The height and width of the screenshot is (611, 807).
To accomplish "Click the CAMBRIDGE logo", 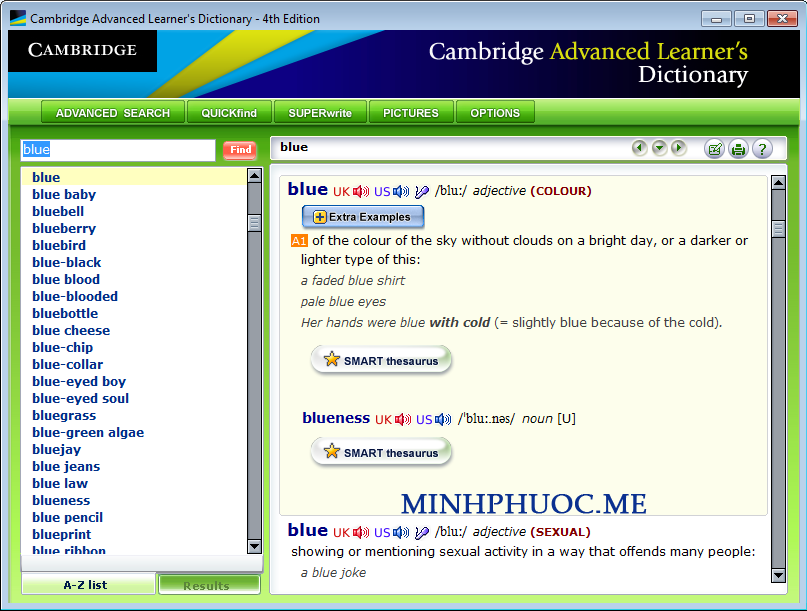I will pyautogui.click(x=82, y=50).
